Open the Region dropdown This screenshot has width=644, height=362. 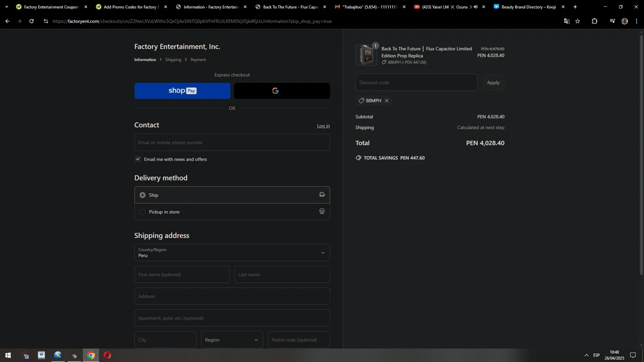[x=232, y=340]
